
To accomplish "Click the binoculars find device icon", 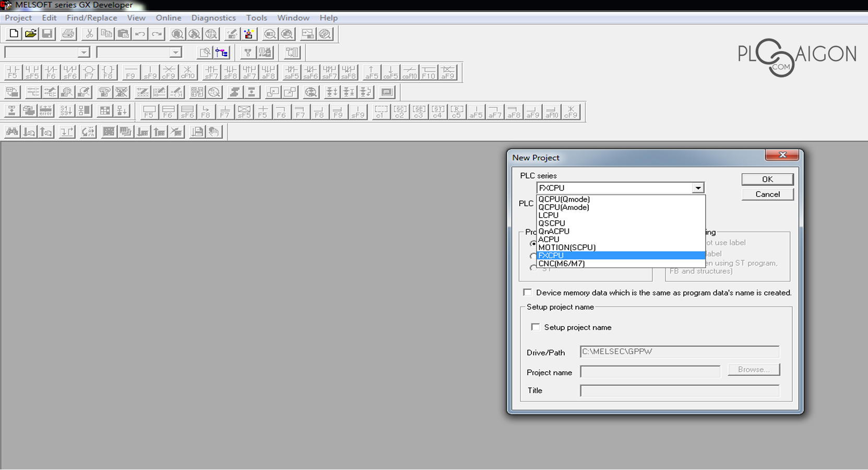I will [13, 132].
